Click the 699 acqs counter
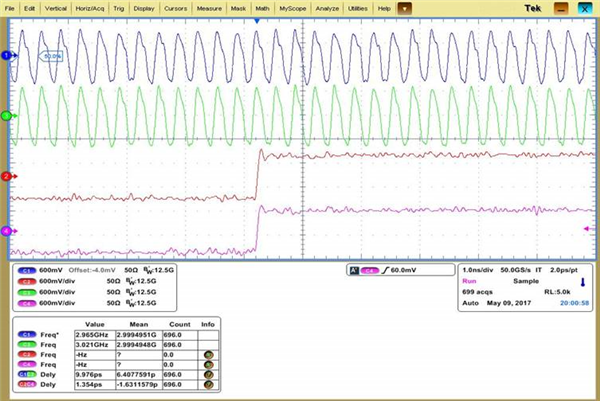 (x=477, y=292)
